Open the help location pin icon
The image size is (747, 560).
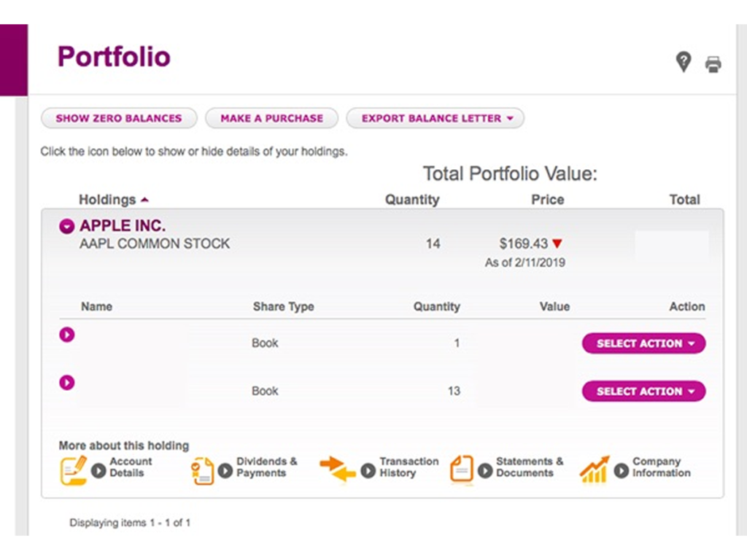point(684,63)
